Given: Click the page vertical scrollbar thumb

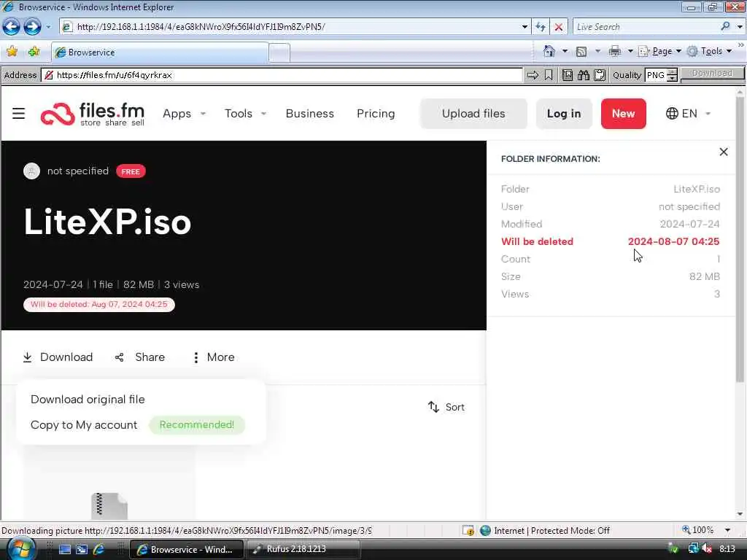Looking at the screenshot, I should pos(740,238).
